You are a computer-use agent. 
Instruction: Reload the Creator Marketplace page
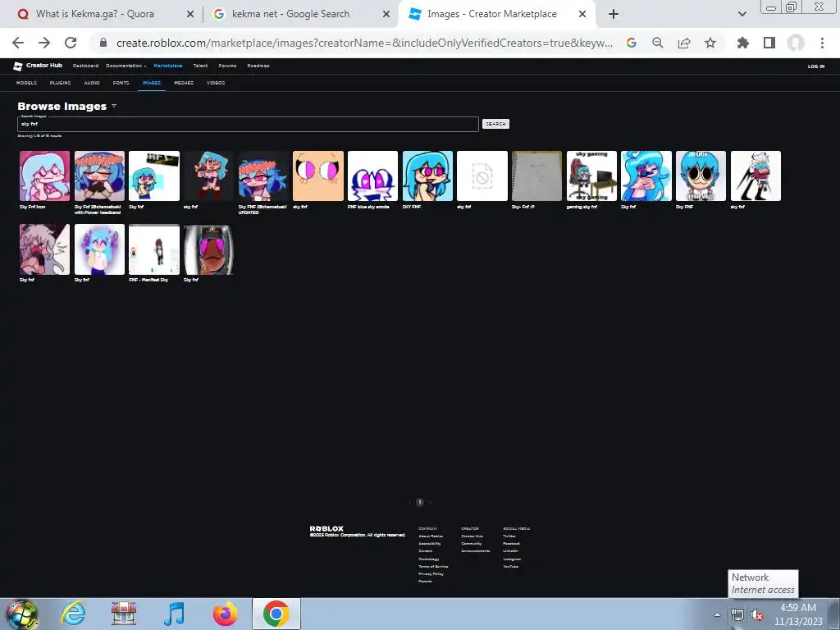pyautogui.click(x=71, y=43)
